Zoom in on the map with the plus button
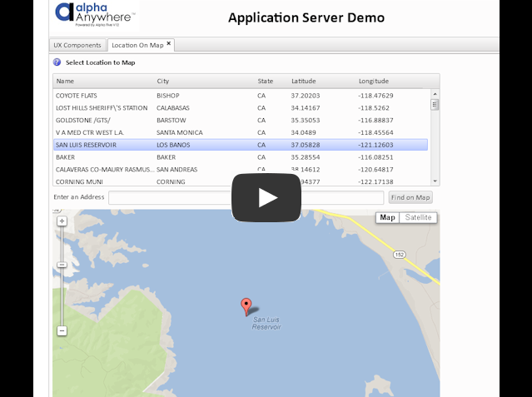The image size is (532, 397). coord(62,221)
